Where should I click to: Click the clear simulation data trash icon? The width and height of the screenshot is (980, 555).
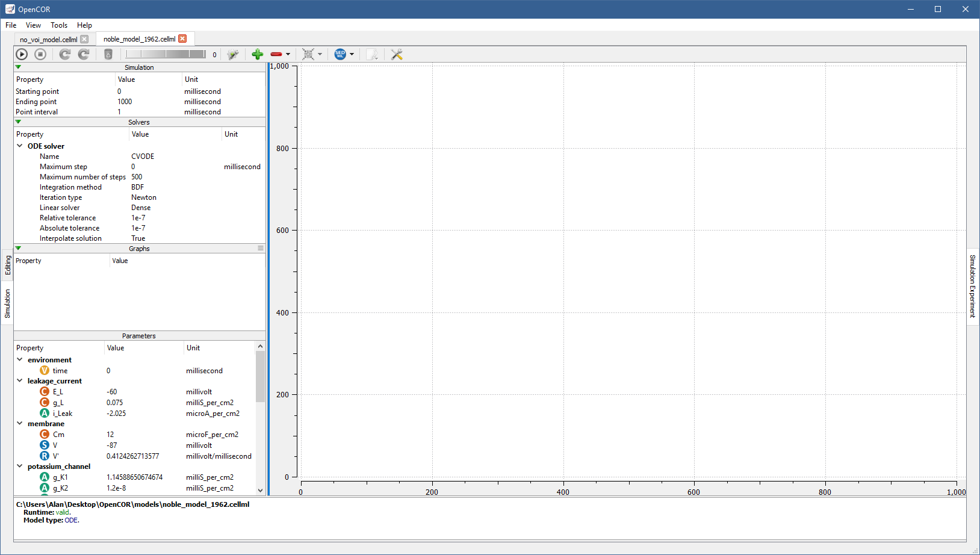(x=108, y=54)
